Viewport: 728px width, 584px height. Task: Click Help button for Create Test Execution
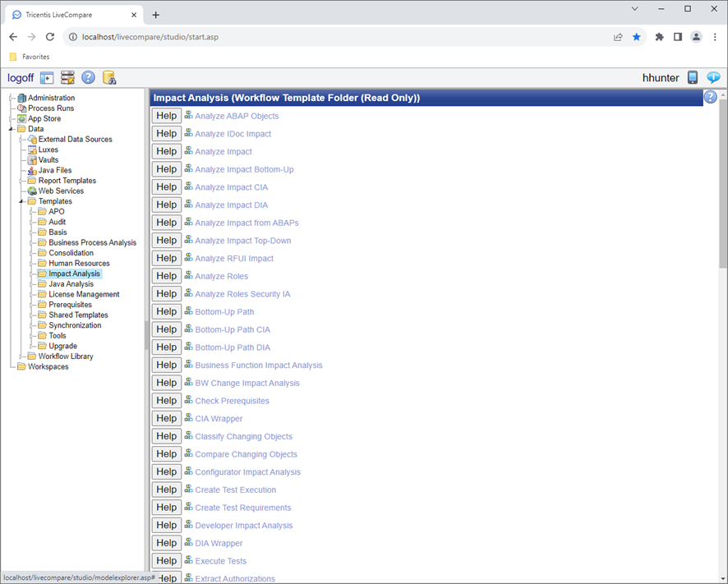pyautogui.click(x=166, y=490)
